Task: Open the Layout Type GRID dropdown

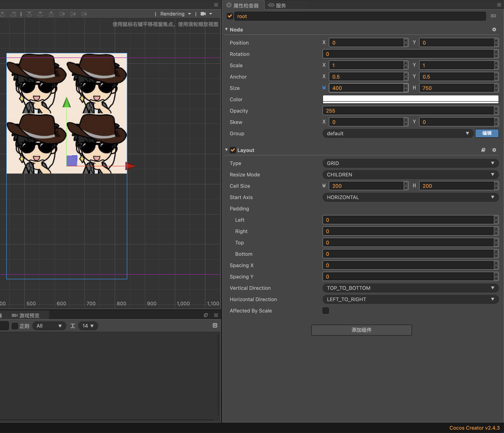Action: tap(410, 163)
